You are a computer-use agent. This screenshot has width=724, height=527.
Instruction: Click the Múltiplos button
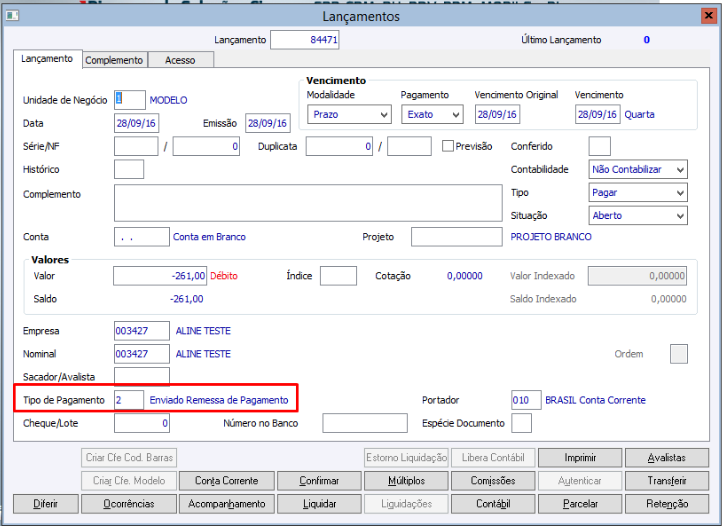[406, 481]
